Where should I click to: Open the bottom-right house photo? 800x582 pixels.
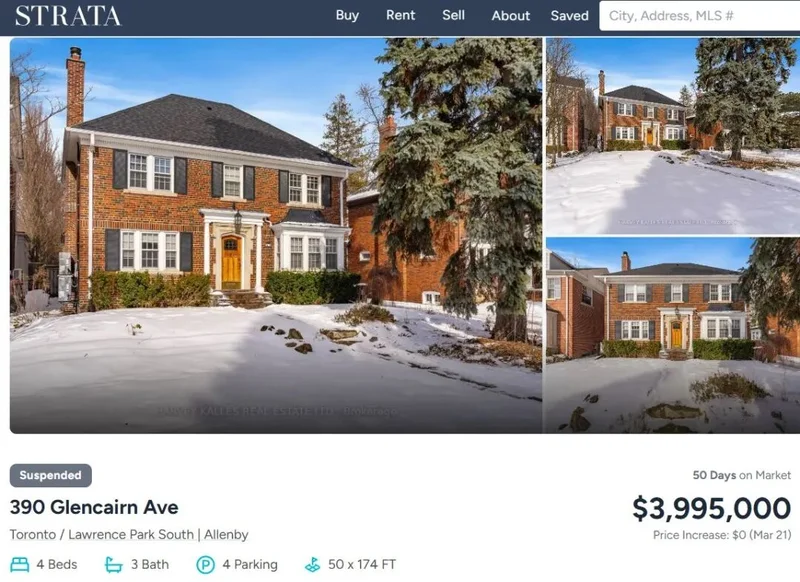[x=673, y=336]
